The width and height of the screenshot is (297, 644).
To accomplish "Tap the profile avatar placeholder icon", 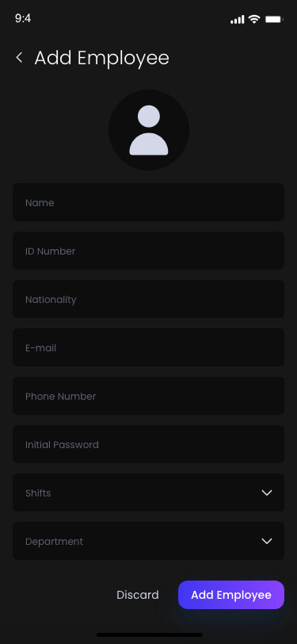I will tap(149, 130).
